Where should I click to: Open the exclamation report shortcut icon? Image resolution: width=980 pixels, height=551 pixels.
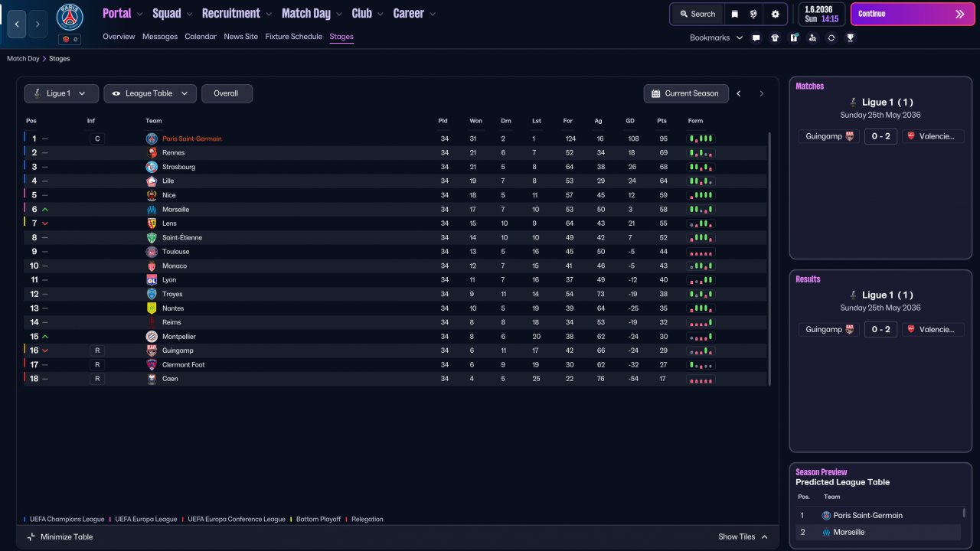coord(794,37)
